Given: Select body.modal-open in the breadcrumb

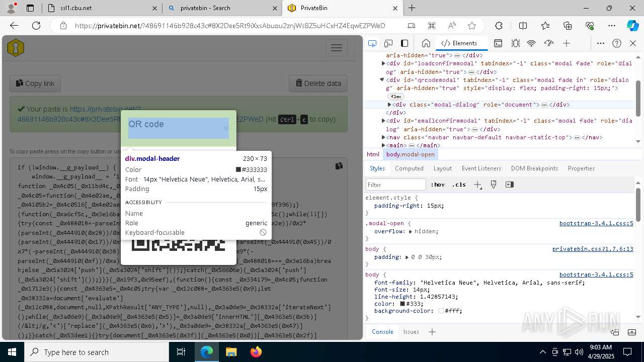Looking at the screenshot, I should point(410,154).
